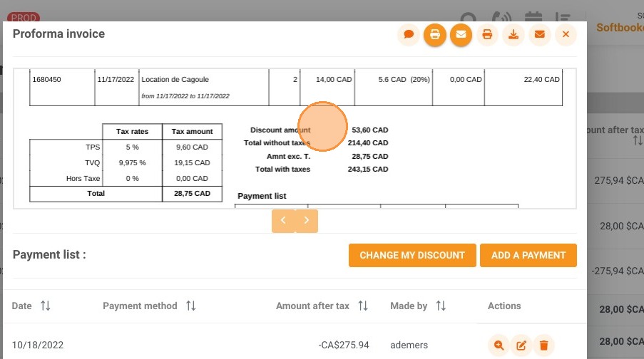
Task: Click the phone icon in background toolbar
Action: coord(501,17)
